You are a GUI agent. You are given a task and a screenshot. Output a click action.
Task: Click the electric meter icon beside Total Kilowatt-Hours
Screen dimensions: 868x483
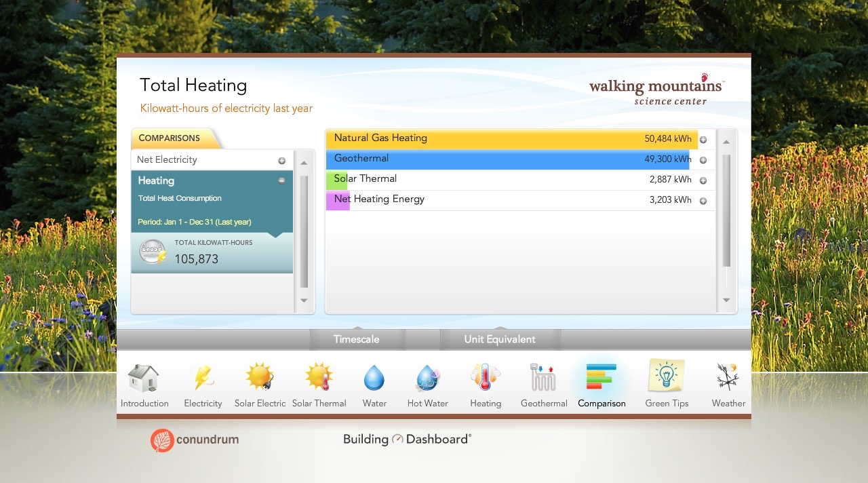[153, 252]
